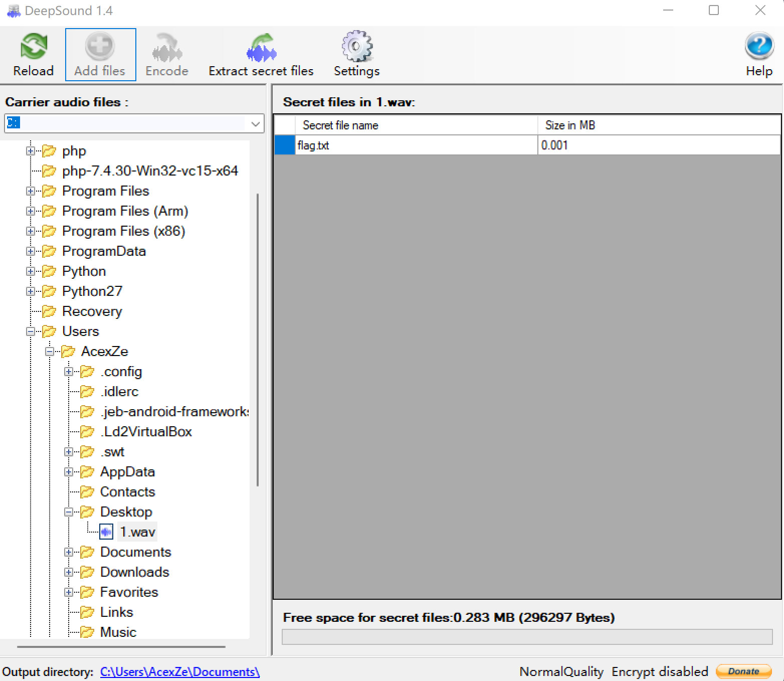784x681 pixels.
Task: Click the Reload toolbar icon
Action: (x=34, y=46)
